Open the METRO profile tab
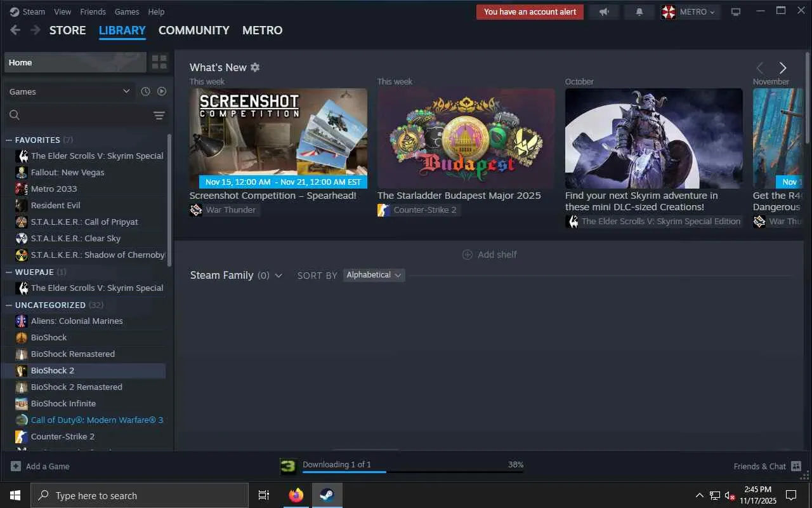 (263, 30)
